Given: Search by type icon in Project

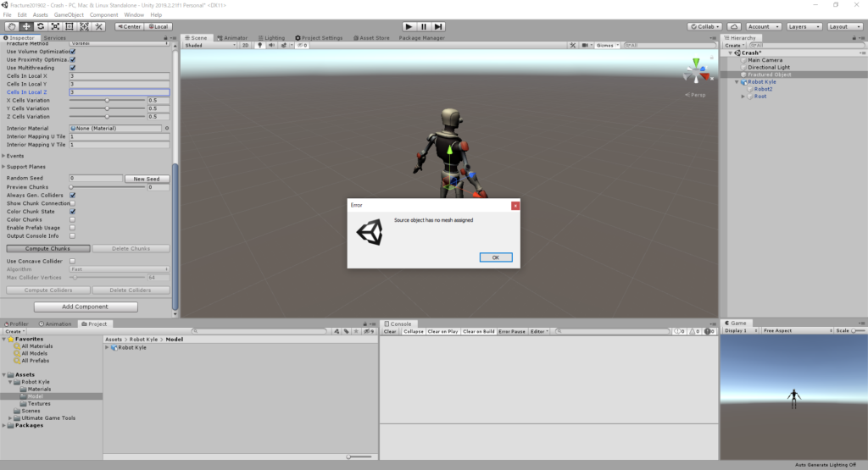Looking at the screenshot, I should tap(337, 331).
